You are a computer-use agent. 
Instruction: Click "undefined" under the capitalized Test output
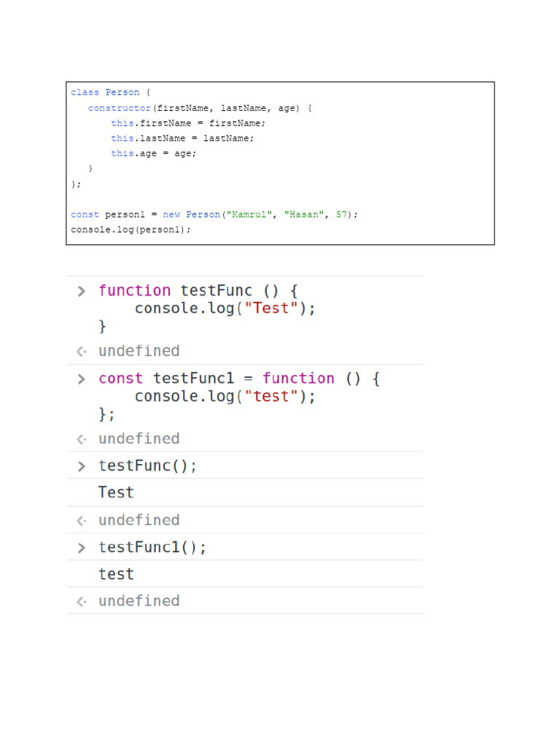point(139,520)
